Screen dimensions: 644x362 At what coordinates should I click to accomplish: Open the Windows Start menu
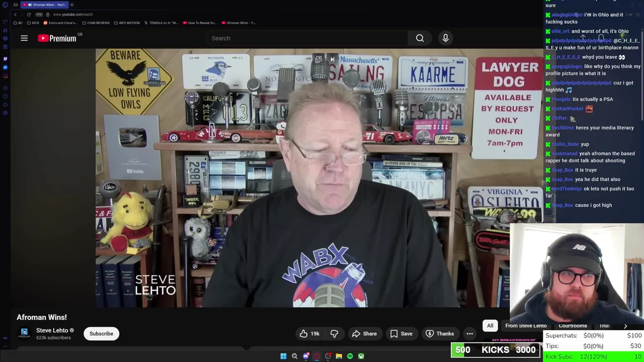point(283,356)
